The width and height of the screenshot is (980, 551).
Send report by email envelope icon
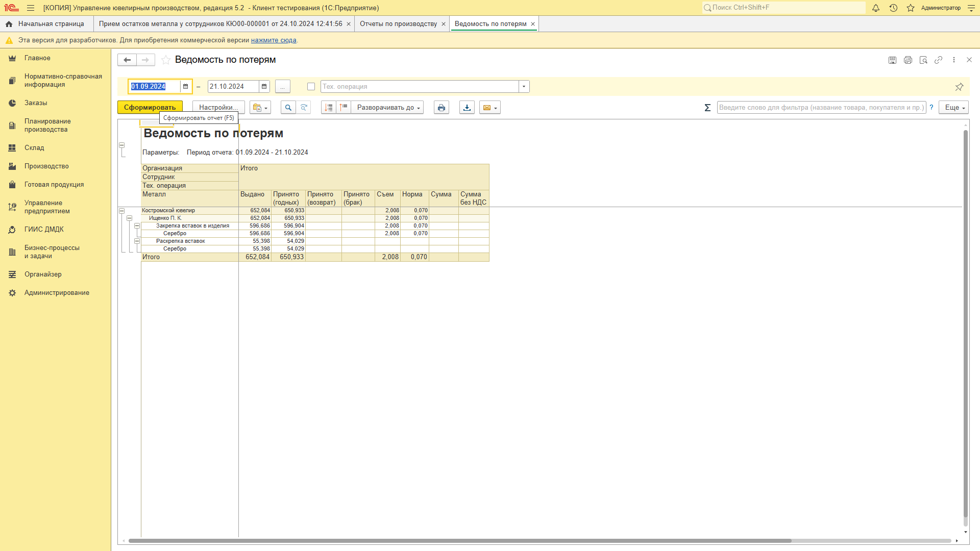[x=490, y=108]
